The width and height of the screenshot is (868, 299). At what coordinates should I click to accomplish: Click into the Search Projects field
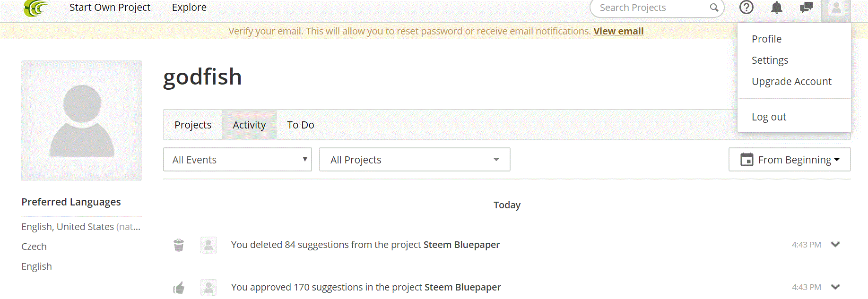click(652, 8)
